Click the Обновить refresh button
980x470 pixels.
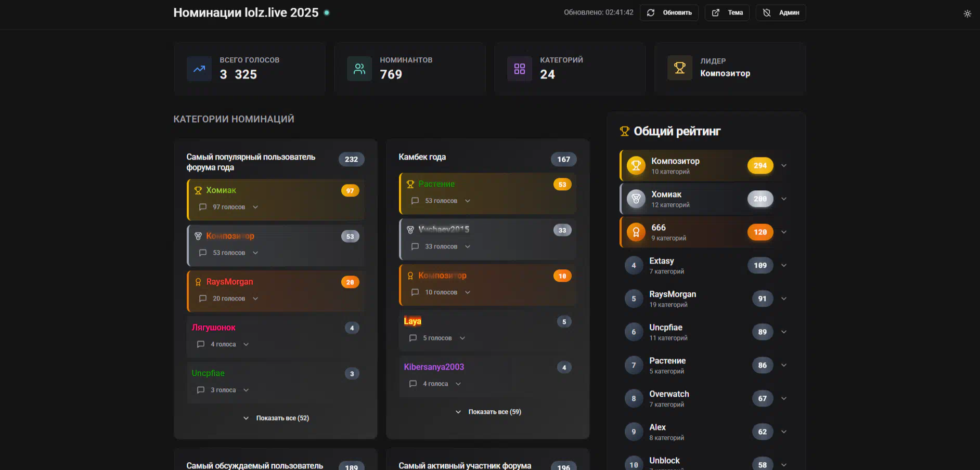coord(669,12)
